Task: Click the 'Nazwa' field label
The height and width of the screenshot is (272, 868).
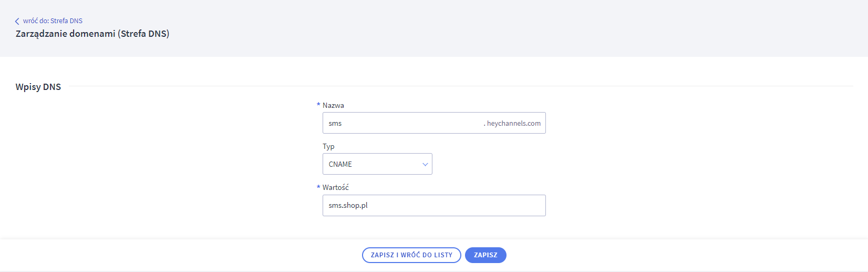Action: (x=333, y=105)
